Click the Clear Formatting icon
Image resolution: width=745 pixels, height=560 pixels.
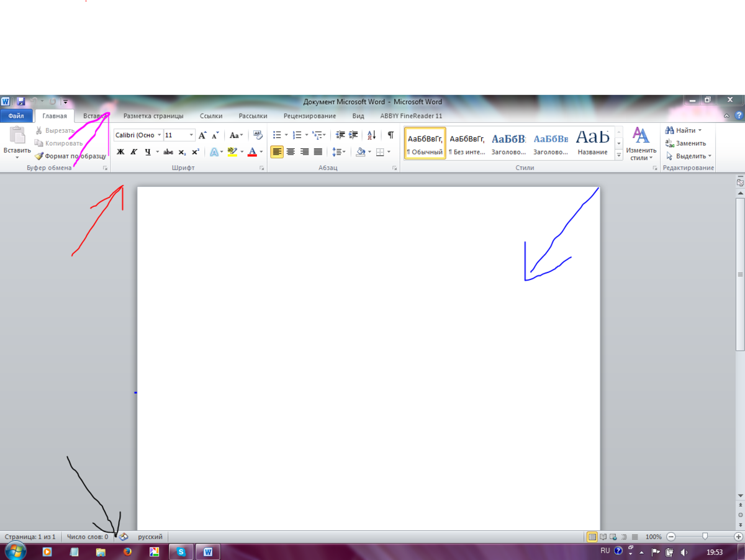(258, 135)
